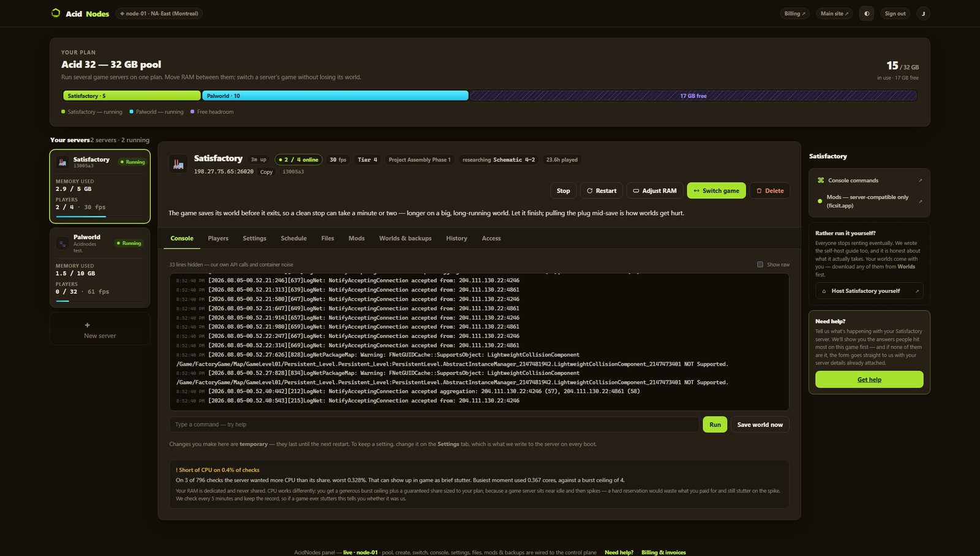Click the Need help? footer link
This screenshot has height=556, width=980.
click(x=619, y=552)
